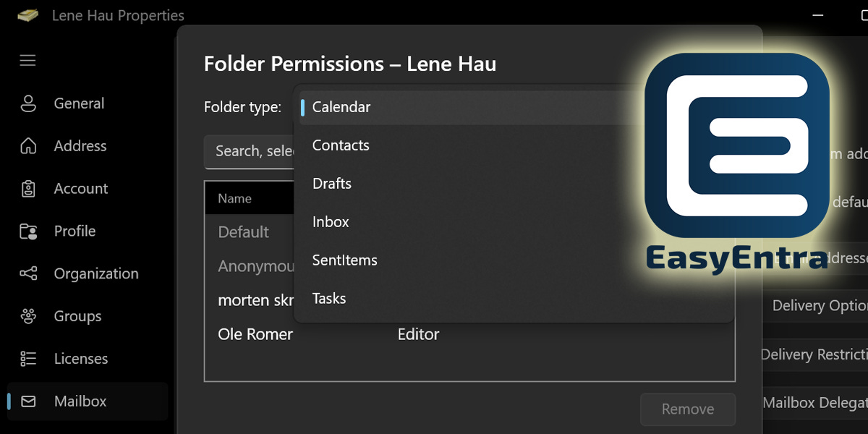
Task: Select the Mailbox envelope icon
Action: click(28, 401)
